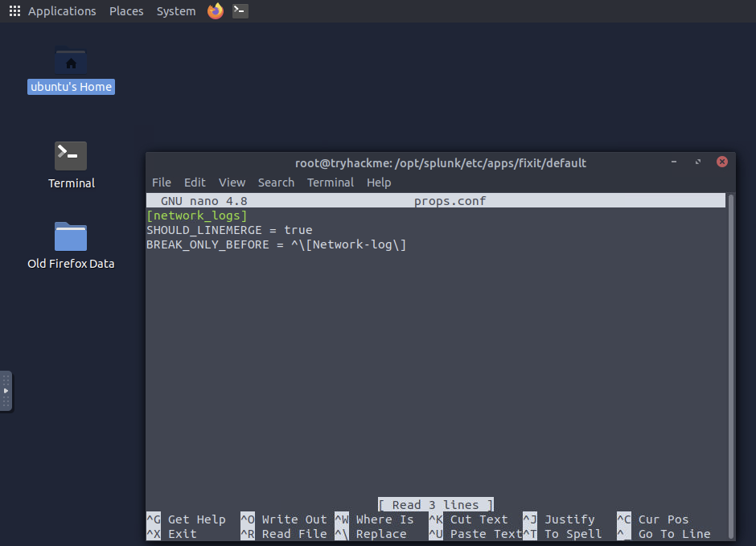This screenshot has width=756, height=546.
Task: Click the Applications grid icon
Action: point(14,10)
